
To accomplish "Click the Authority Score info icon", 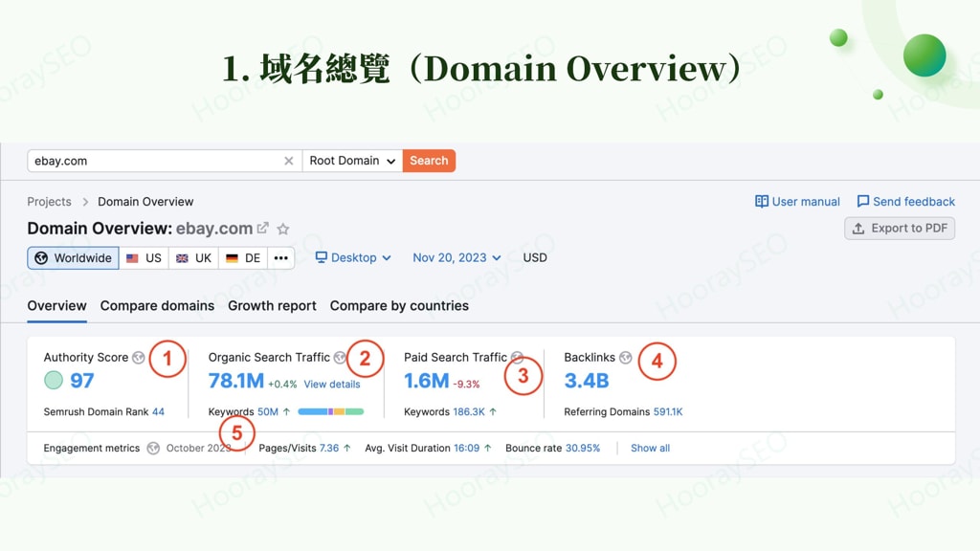I will point(140,357).
